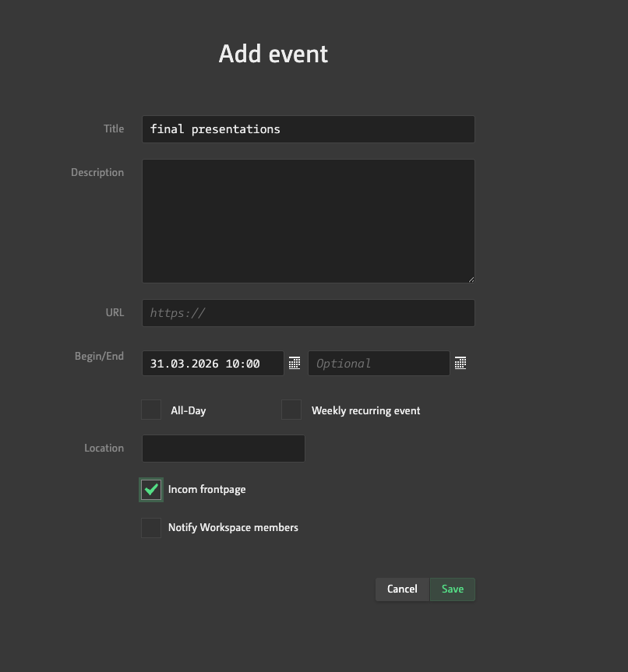
Task: Enable the All-Day checkbox
Action: (x=151, y=410)
